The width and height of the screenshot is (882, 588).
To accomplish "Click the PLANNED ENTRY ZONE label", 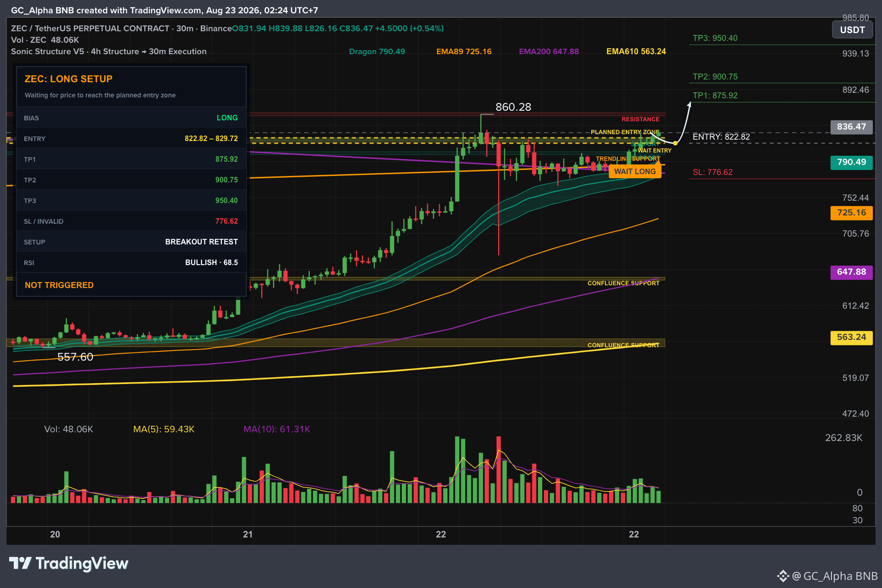I will tap(625, 132).
